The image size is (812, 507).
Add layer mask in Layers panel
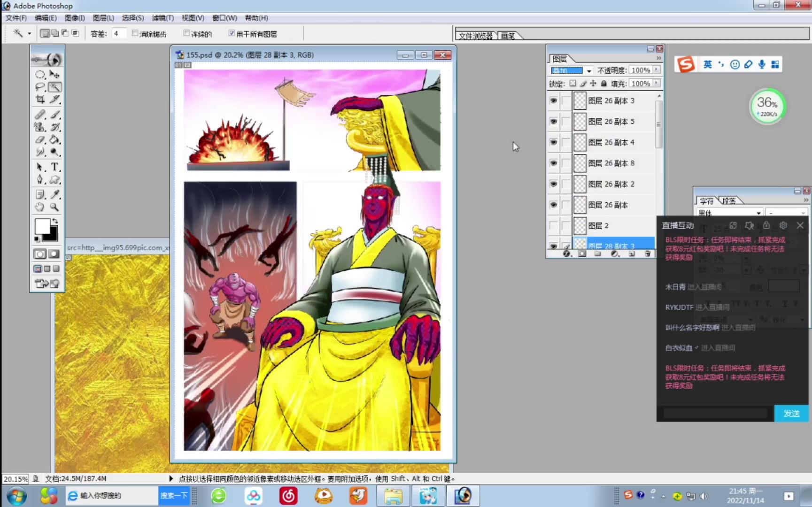coord(582,253)
